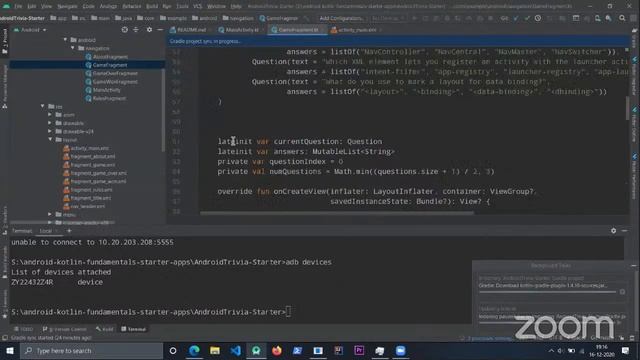Open the VCS menu
The height and width of the screenshot is (360, 640).
click(x=198, y=7)
